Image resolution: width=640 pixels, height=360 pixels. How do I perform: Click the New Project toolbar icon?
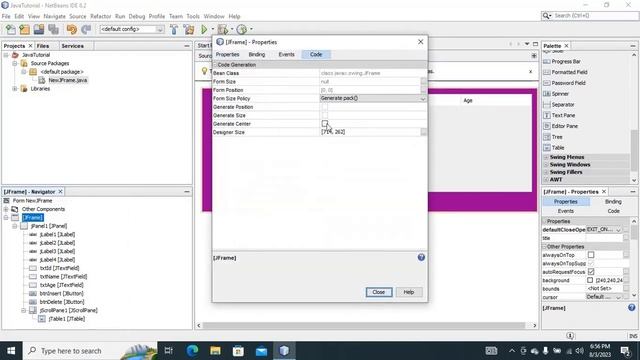24,29
